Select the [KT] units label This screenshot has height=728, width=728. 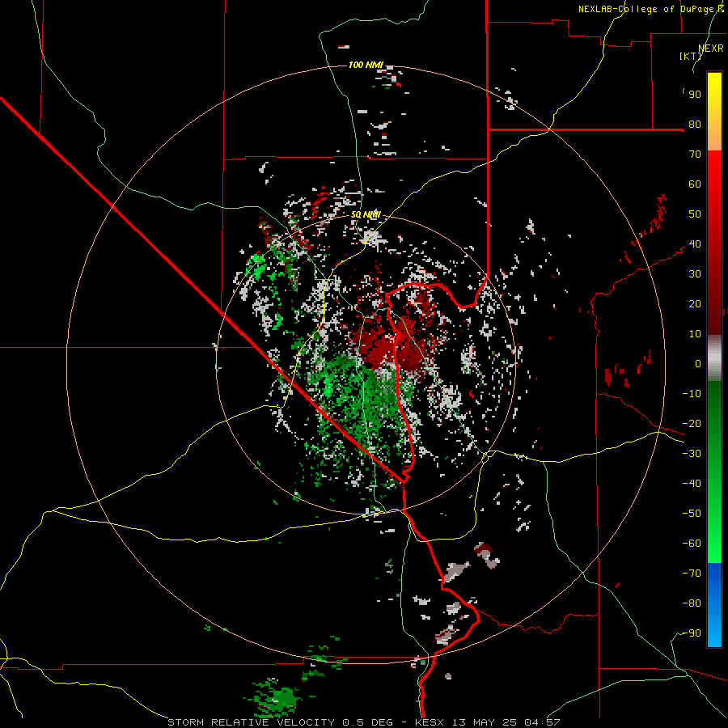tap(691, 56)
